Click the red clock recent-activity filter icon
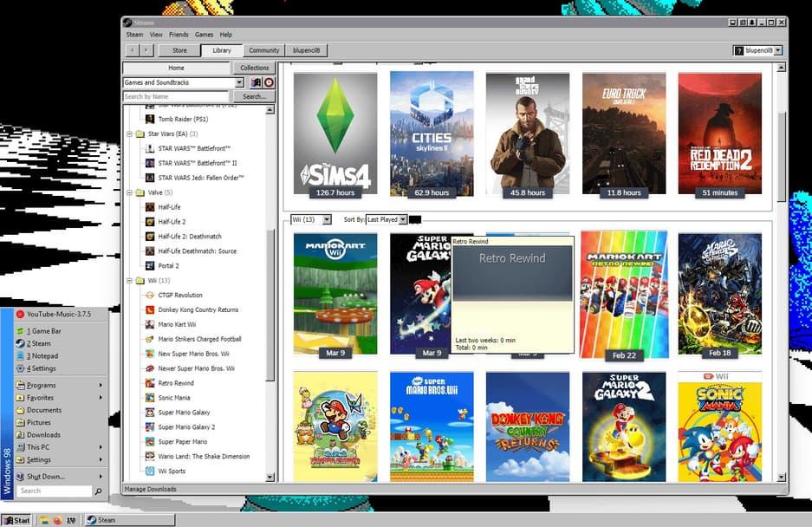The width and height of the screenshot is (812, 527). click(269, 82)
